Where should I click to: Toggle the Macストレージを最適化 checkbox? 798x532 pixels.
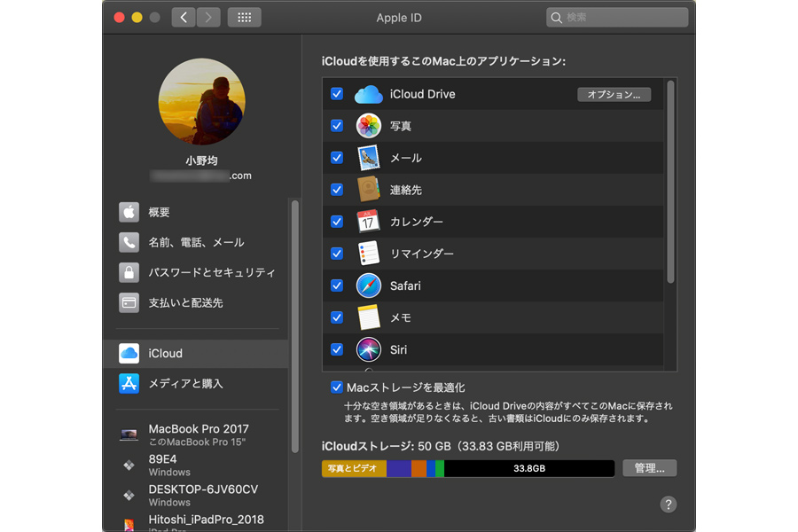coord(337,387)
